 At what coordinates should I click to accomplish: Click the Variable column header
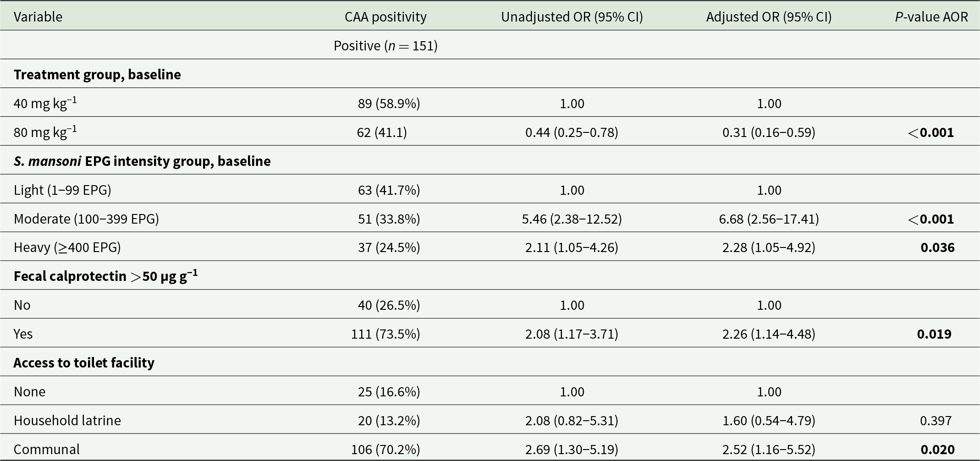(38, 17)
